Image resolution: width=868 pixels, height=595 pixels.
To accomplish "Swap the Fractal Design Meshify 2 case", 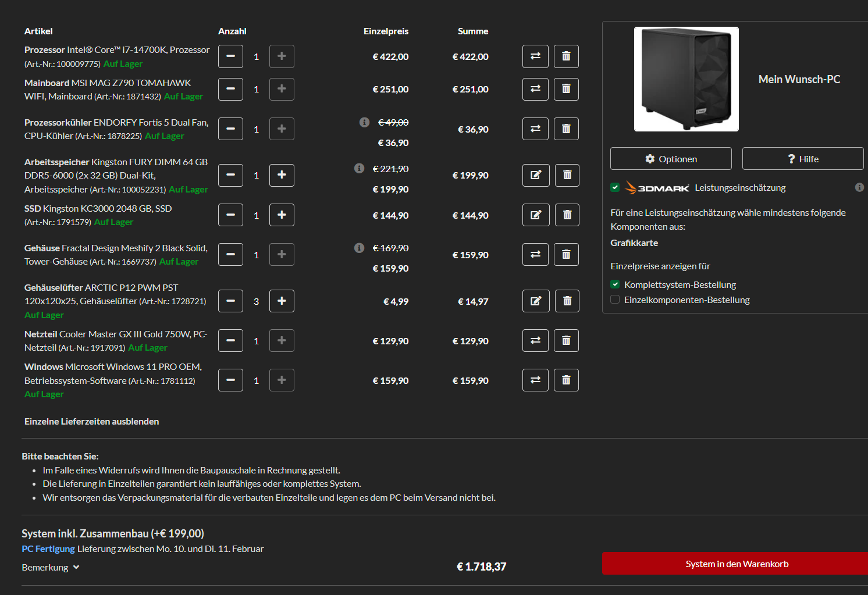I will pos(535,254).
